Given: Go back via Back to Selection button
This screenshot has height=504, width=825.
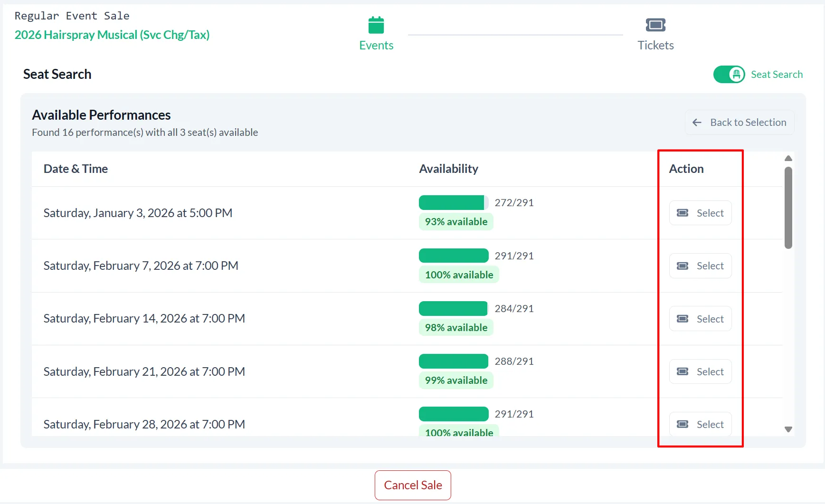Looking at the screenshot, I should (740, 123).
